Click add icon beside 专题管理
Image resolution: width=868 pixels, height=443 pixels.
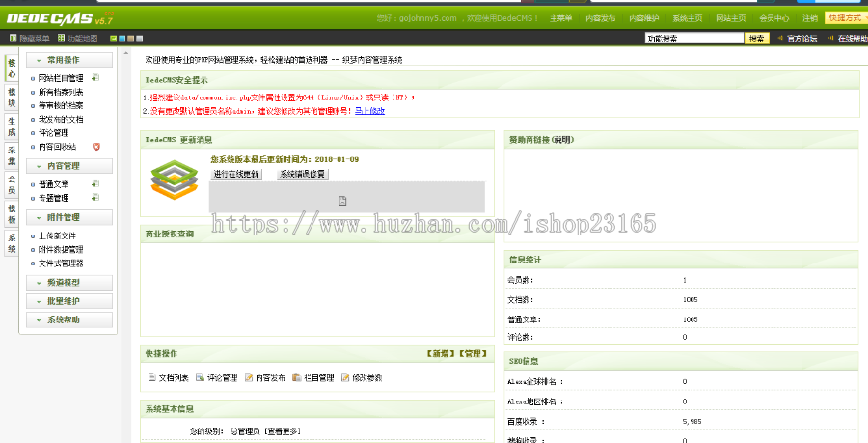pos(95,198)
